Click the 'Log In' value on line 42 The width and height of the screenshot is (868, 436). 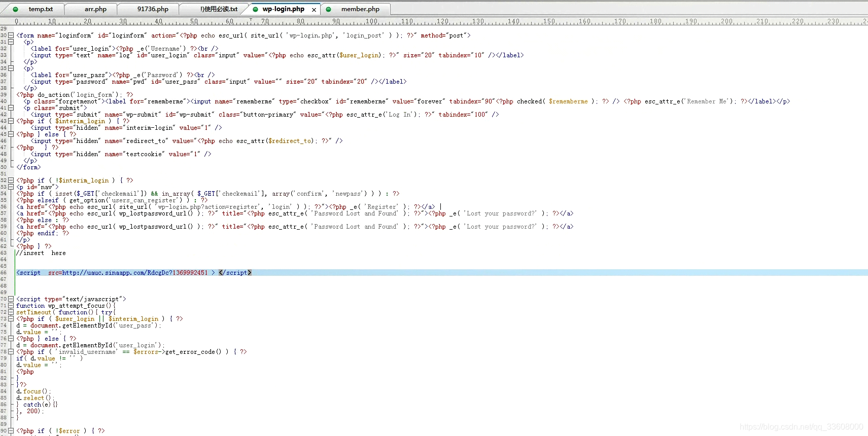click(x=400, y=115)
